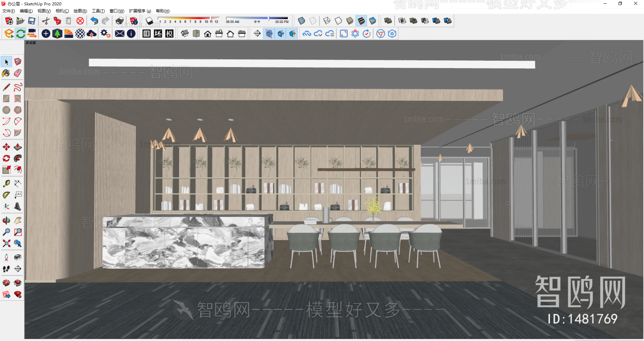Select the Freehand drawing tool
This screenshot has width=644, height=341.
18,87
